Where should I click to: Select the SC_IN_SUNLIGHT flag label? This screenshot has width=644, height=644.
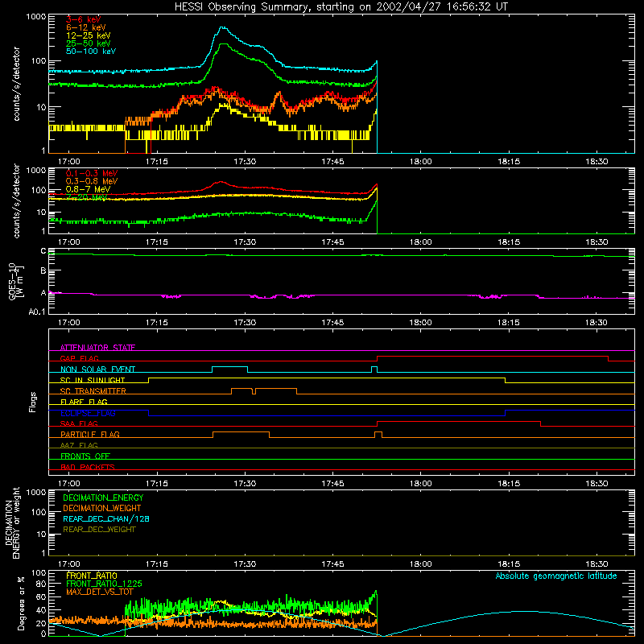pos(93,380)
